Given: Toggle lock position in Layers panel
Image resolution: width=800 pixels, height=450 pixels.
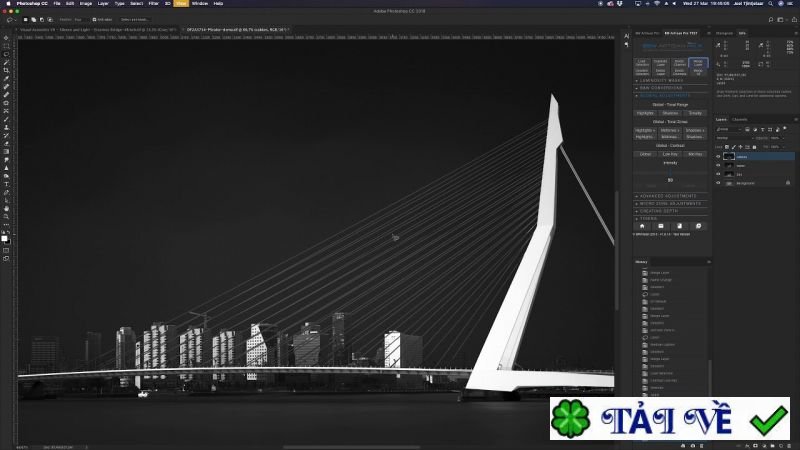Looking at the screenshot, I should [740, 147].
